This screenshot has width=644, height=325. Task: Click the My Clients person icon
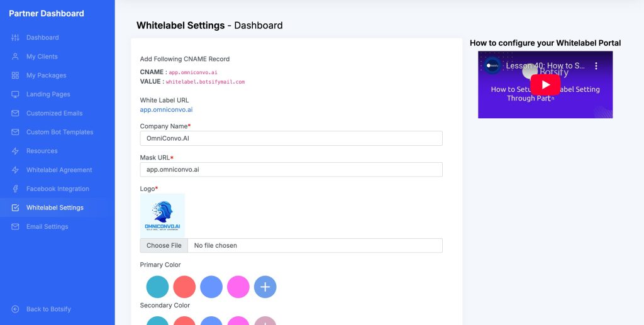coord(15,57)
